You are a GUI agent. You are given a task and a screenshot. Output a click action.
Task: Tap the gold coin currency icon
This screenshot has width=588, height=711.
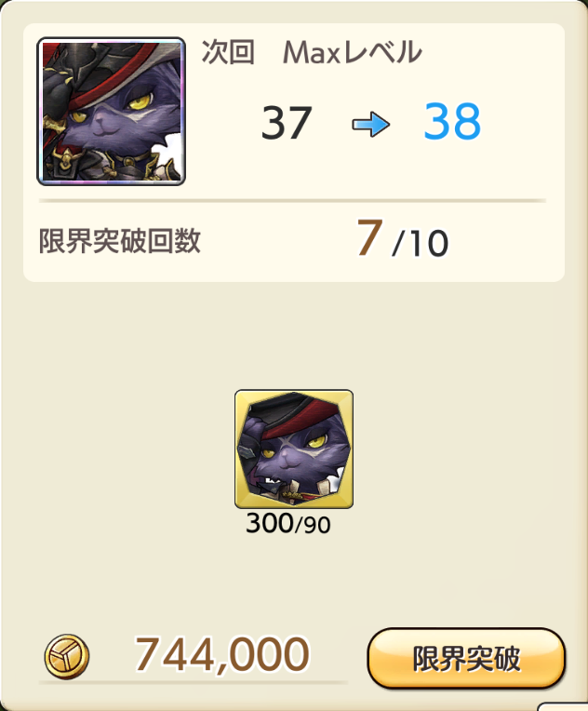tap(67, 657)
